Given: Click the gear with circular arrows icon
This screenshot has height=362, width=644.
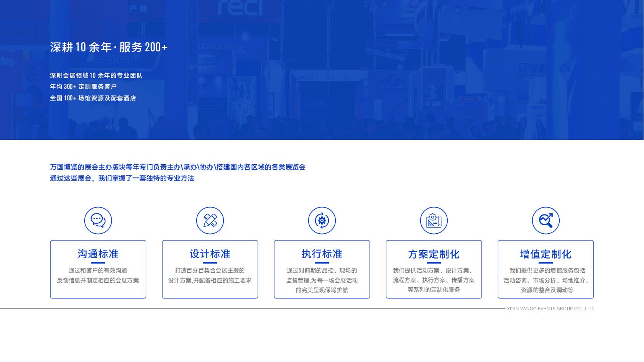Looking at the screenshot, I should pyautogui.click(x=322, y=220).
